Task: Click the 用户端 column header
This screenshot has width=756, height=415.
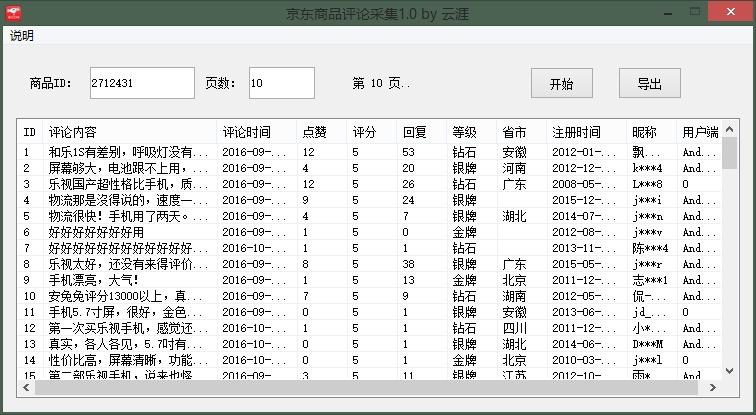Action: point(699,132)
